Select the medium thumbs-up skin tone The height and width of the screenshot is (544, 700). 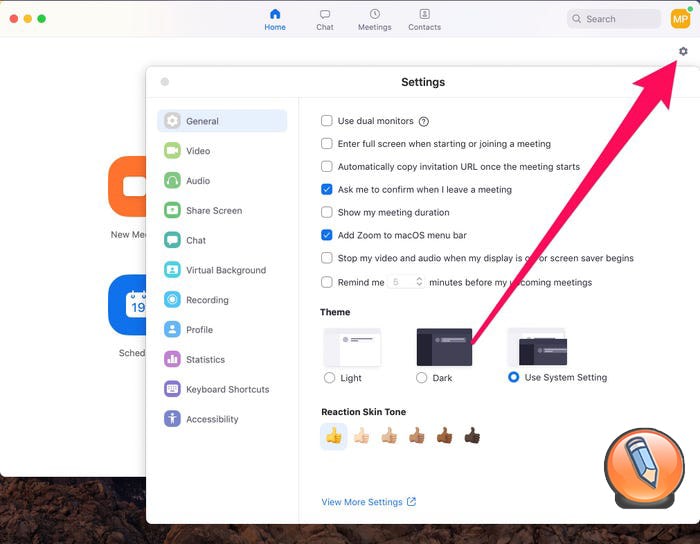click(417, 436)
